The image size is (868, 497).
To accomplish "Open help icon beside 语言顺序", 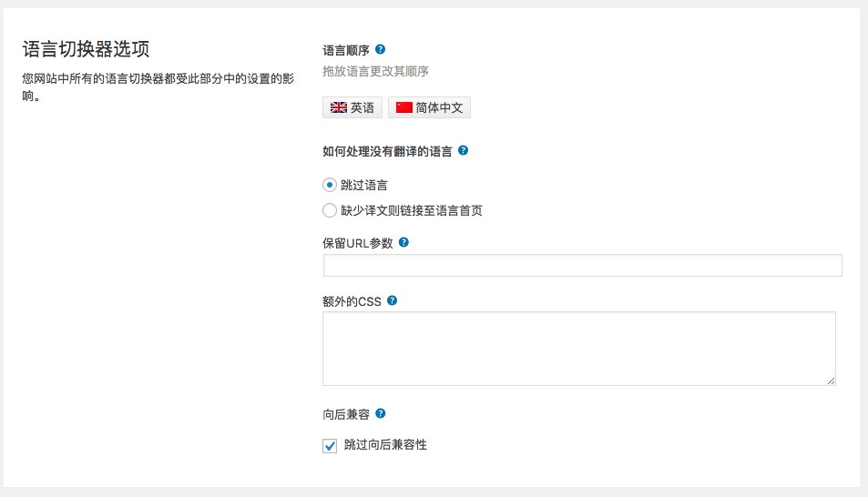I will 380,49.
